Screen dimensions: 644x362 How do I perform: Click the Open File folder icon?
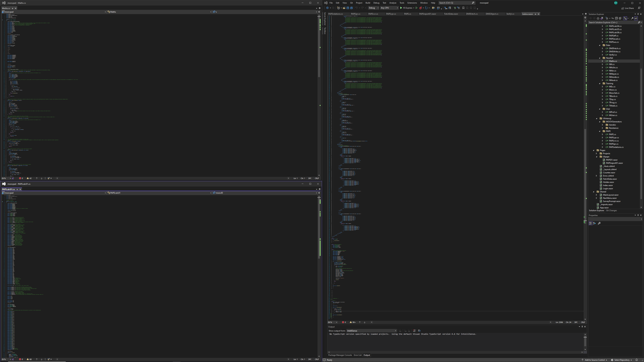click(344, 8)
